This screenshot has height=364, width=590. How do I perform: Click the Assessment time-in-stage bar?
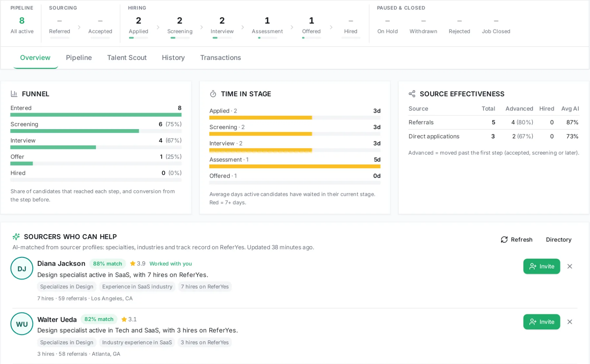(x=295, y=166)
